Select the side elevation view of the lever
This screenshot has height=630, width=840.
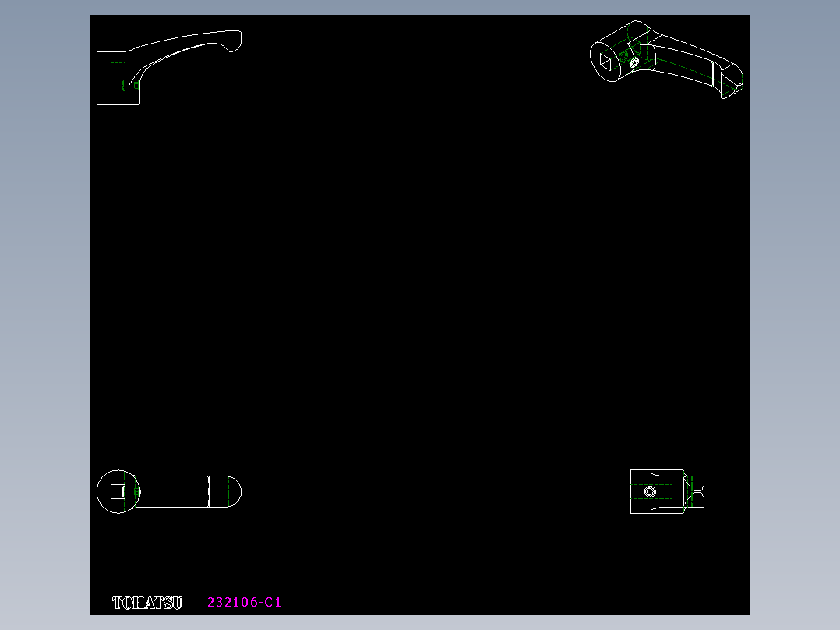tap(169, 68)
